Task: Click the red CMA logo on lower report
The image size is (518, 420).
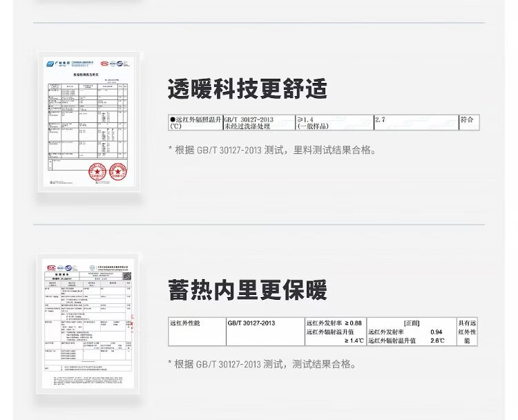Action: click(x=51, y=268)
